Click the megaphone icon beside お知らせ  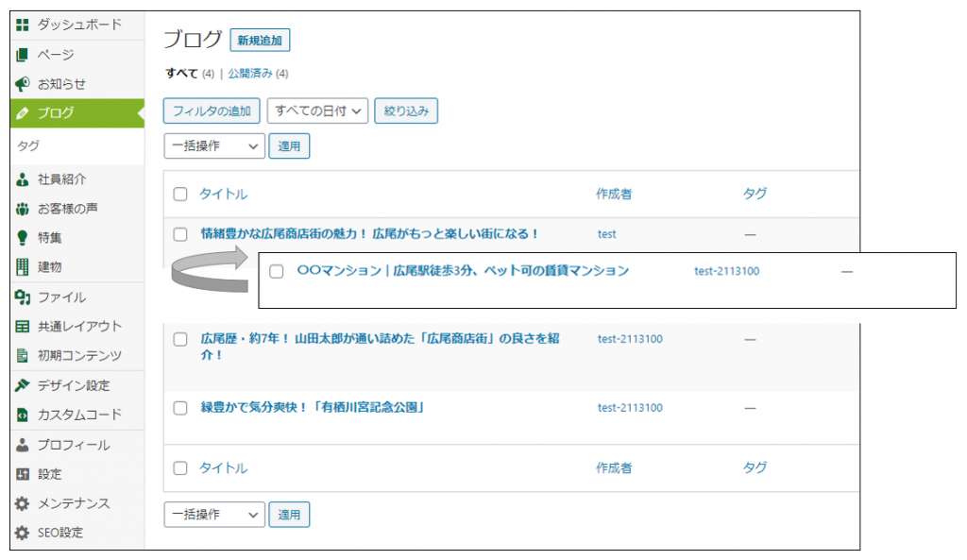click(x=23, y=84)
